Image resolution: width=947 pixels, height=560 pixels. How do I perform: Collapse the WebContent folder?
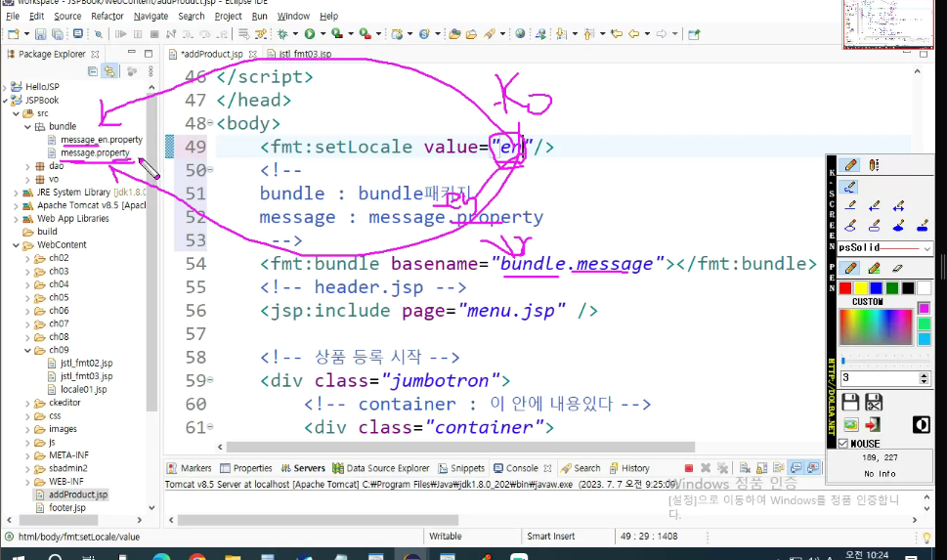click(x=16, y=245)
